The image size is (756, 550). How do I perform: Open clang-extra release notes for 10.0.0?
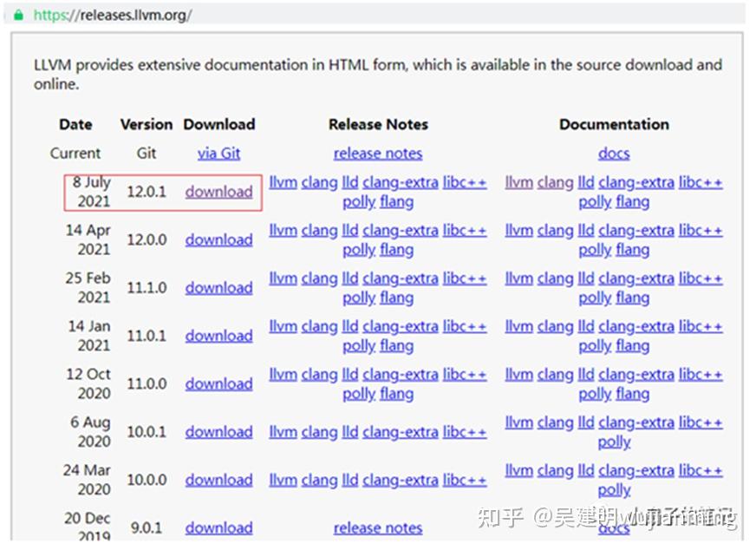[401, 480]
